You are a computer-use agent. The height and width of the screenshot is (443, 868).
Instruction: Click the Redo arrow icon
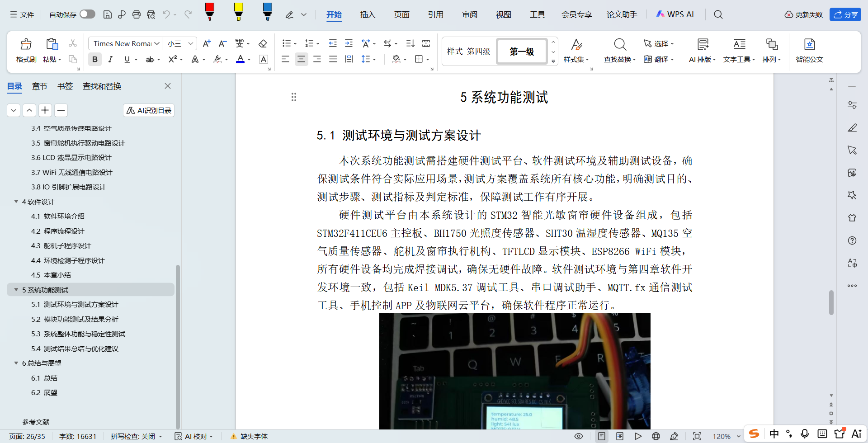point(188,14)
